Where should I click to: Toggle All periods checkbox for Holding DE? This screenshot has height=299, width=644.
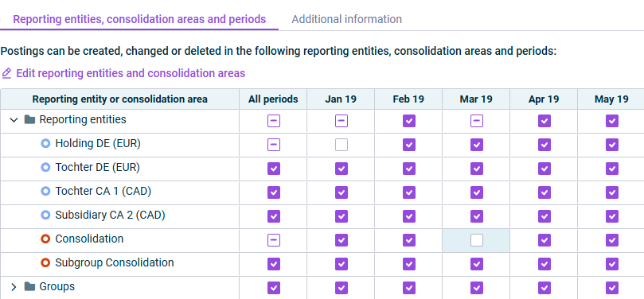click(x=274, y=145)
